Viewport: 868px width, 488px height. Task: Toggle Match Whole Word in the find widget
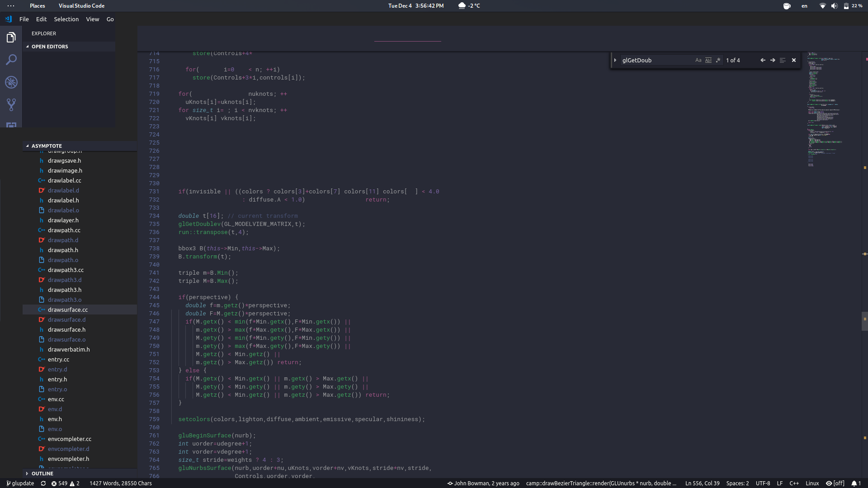click(x=708, y=60)
